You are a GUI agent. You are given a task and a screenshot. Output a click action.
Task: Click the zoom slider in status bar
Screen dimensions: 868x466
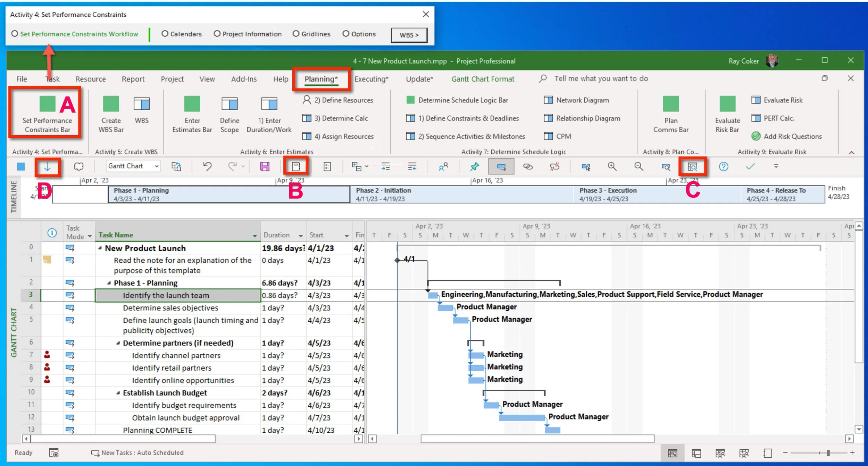tap(828, 453)
